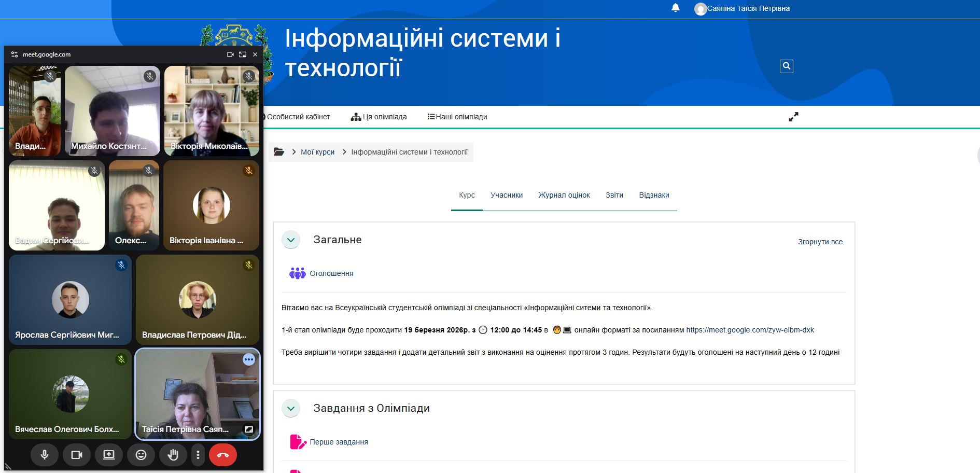Image resolution: width=980 pixels, height=473 pixels.
Task: Open the Перше завдання assignment
Action: pos(339,442)
